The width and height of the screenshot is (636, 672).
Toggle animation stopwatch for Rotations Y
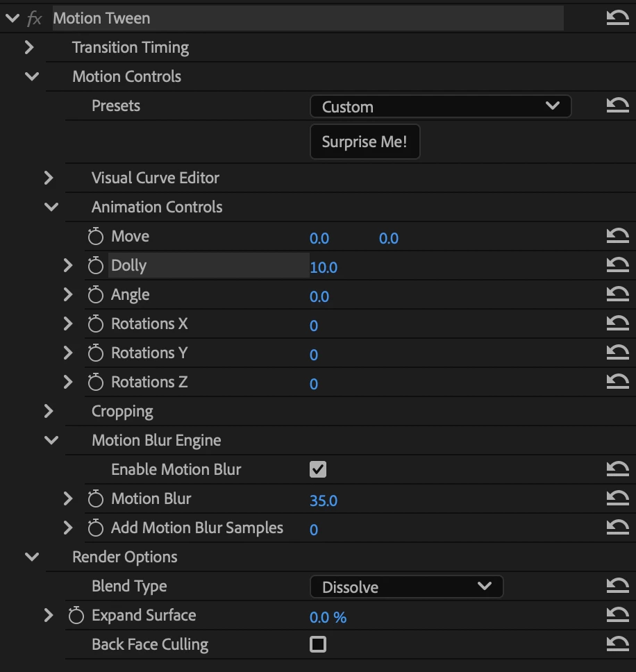point(96,353)
